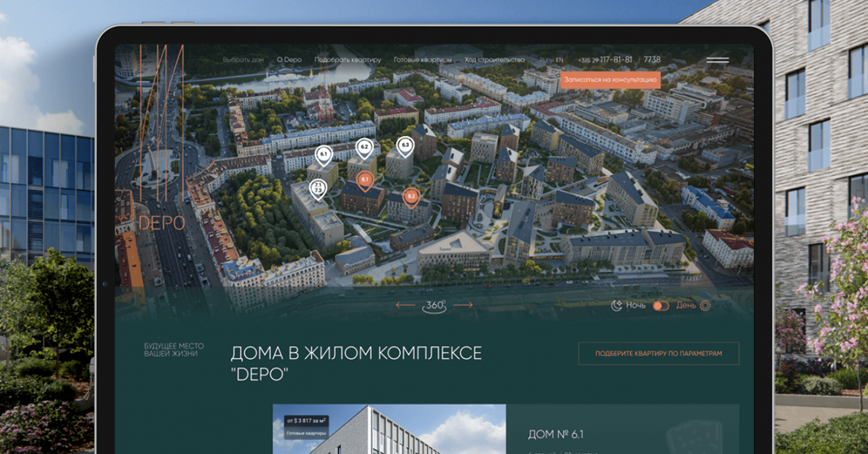Click the 'от $ 3 817 за м²' price badge
Viewport: 868px width, 454px height.
[306, 421]
